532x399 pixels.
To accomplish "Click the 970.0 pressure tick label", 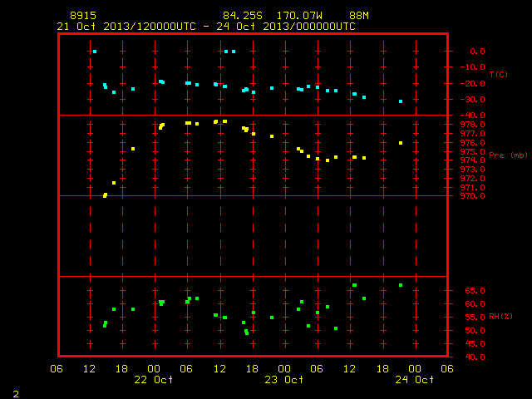I will pyautogui.click(x=472, y=196).
